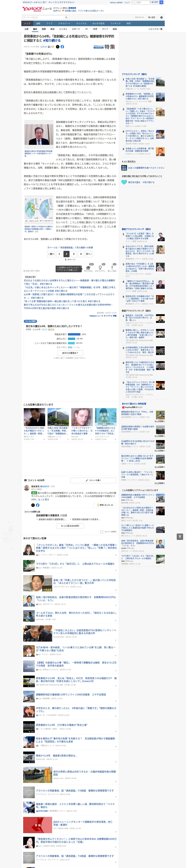Play the 国民民主・玉木代表 video thumbnail

pyautogui.click(x=160, y=319)
